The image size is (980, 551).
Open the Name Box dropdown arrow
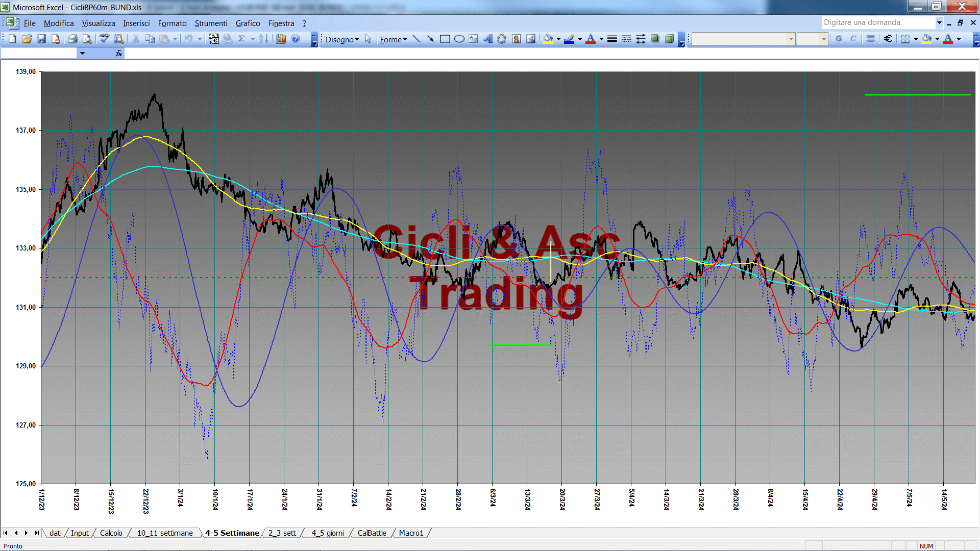tap(82, 53)
